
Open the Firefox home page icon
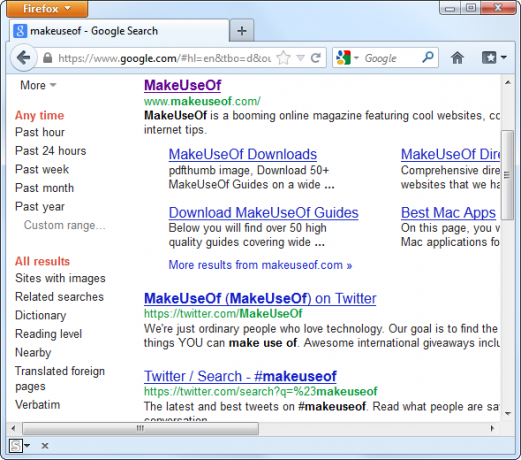pos(457,58)
